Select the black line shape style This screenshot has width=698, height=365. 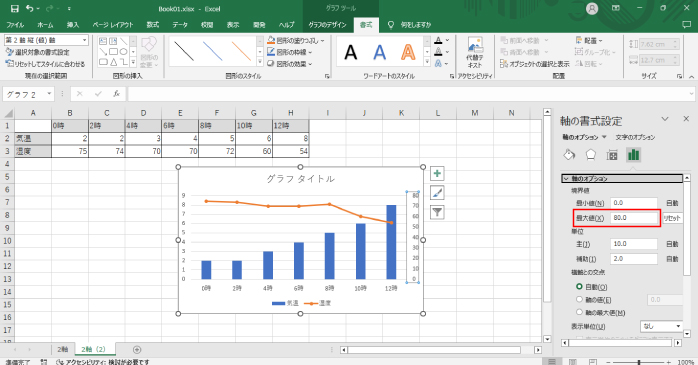coord(184,51)
